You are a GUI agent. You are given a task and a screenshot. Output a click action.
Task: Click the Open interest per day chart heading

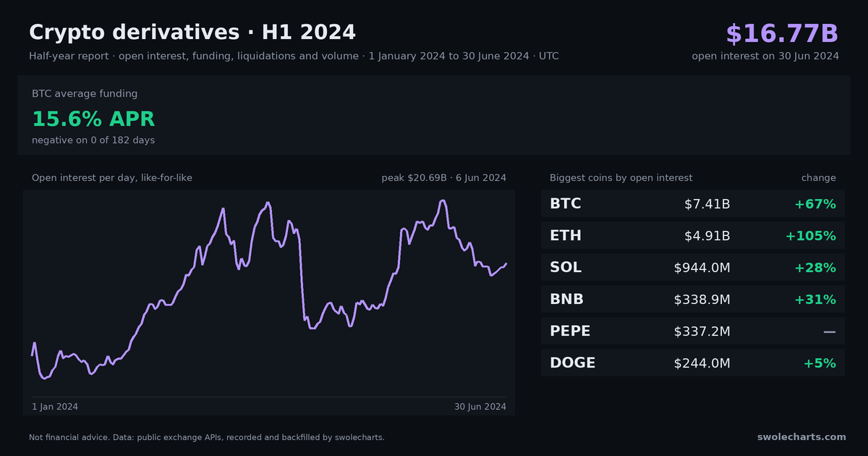(x=112, y=178)
